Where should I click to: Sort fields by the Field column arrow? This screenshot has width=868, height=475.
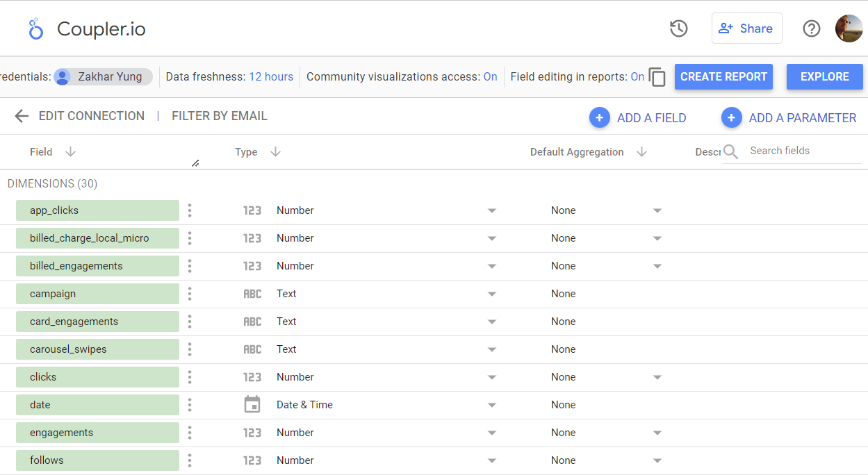click(70, 152)
